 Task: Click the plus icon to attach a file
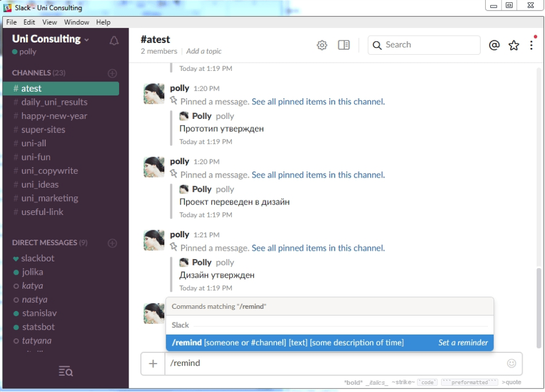coord(152,364)
